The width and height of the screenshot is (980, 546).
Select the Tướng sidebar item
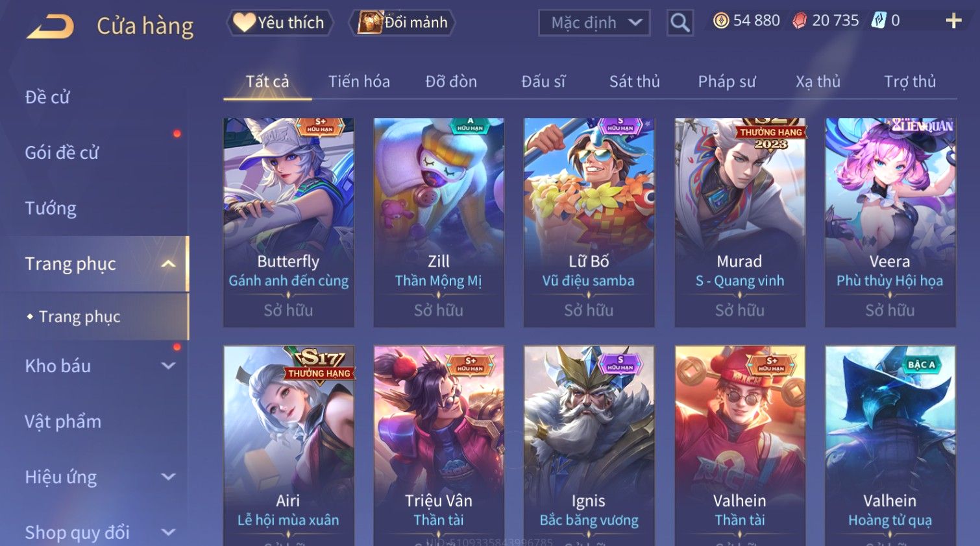pyautogui.click(x=51, y=209)
